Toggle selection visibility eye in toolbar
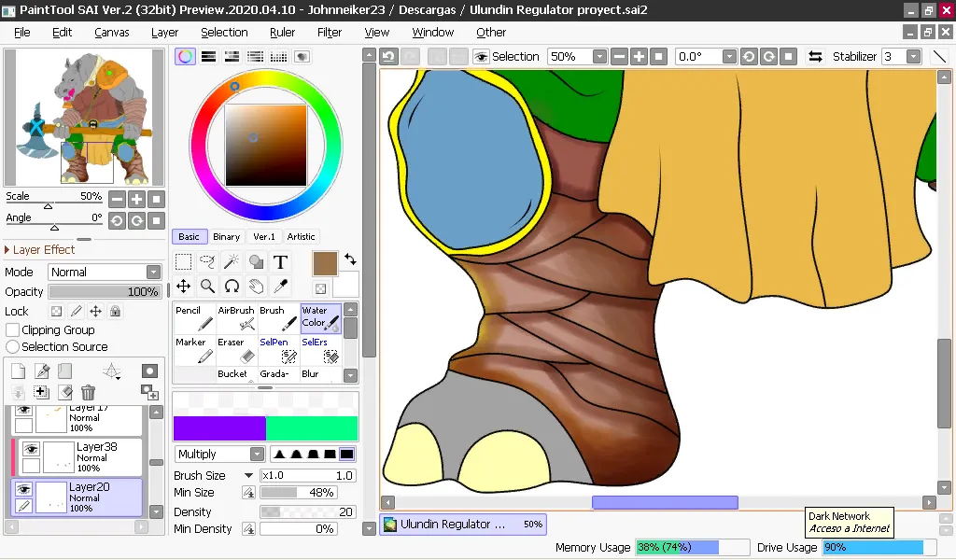This screenshot has width=956, height=560. [481, 57]
